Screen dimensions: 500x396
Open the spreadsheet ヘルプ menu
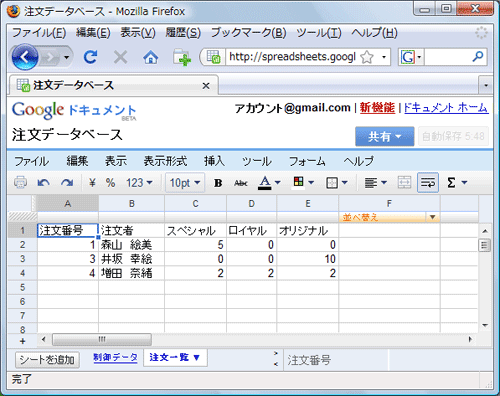(359, 161)
